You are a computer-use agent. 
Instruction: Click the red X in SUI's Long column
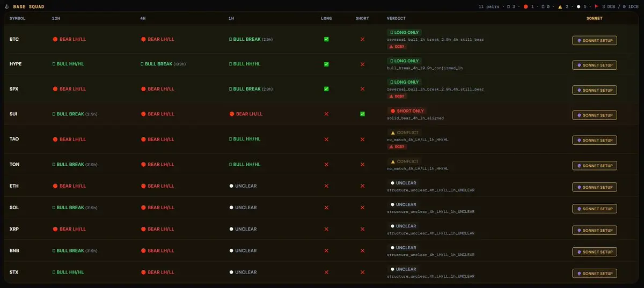326,114
